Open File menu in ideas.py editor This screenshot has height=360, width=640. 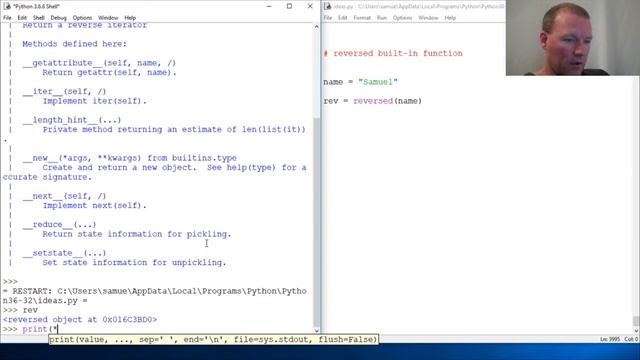pos(328,18)
